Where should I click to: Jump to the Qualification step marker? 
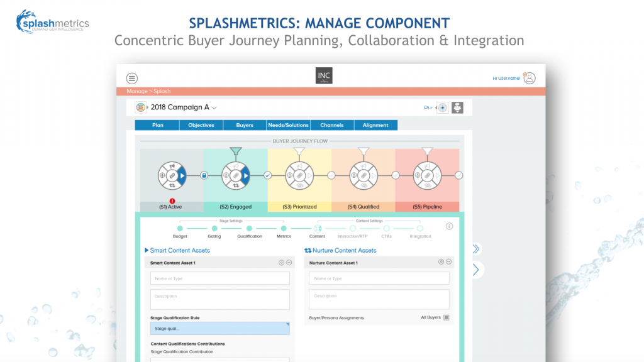point(249,229)
